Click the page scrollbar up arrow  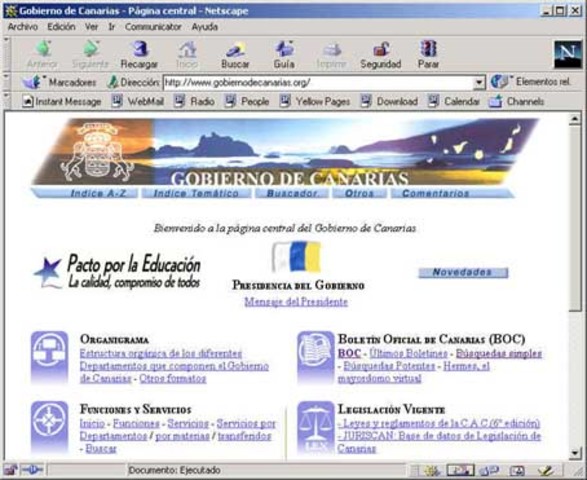point(575,119)
